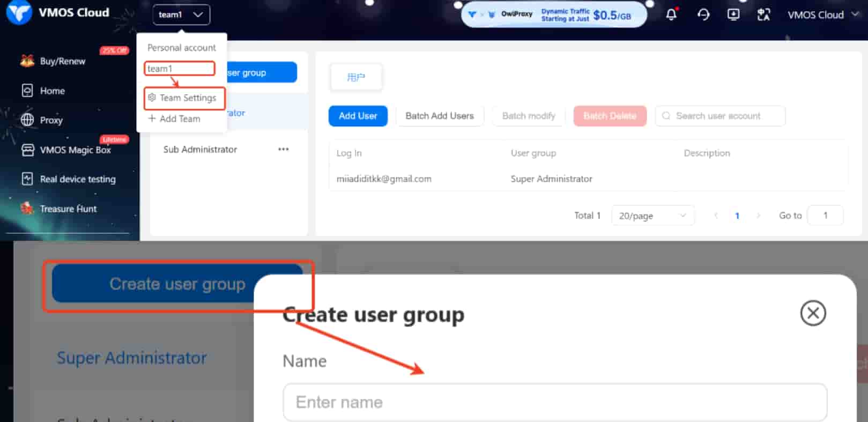Click the Enter name input field
This screenshot has height=422, width=868.
pos(554,402)
